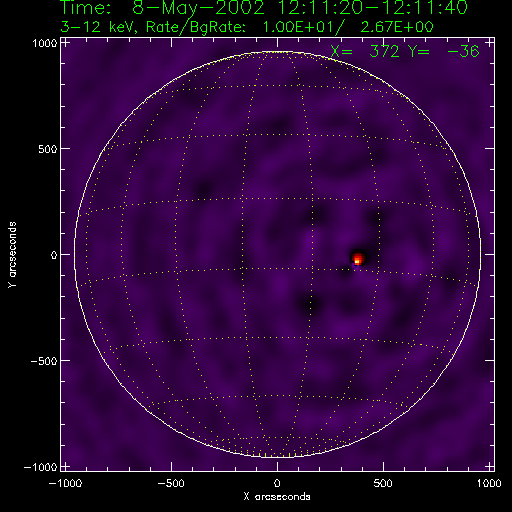The height and width of the screenshot is (512, 512).
Task: Click the Y-axis tick label -1000
Action: click(x=40, y=467)
